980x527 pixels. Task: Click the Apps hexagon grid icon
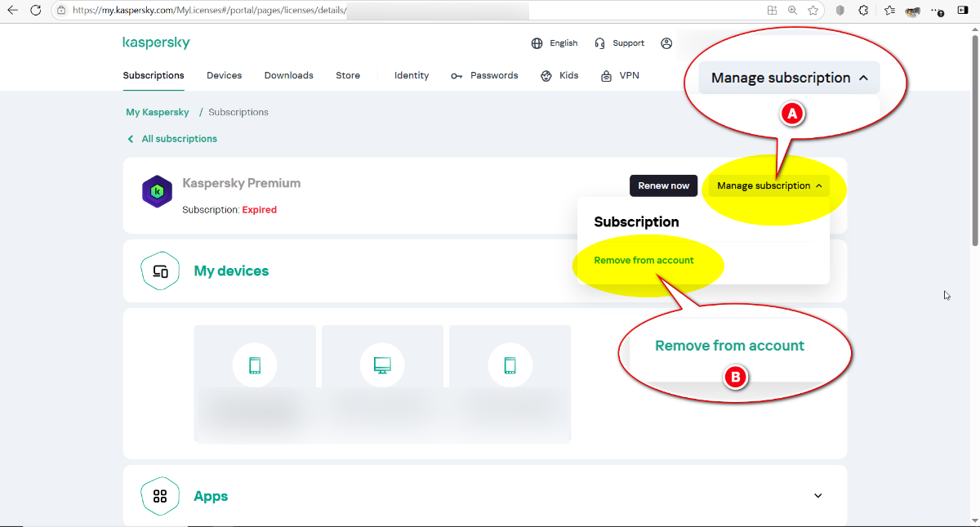coord(160,496)
